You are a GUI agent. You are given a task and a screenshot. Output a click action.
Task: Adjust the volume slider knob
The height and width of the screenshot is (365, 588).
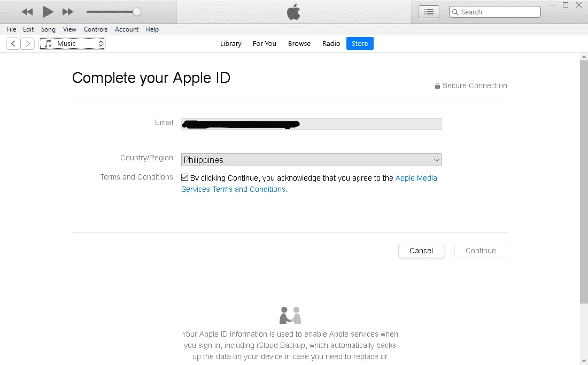point(137,12)
